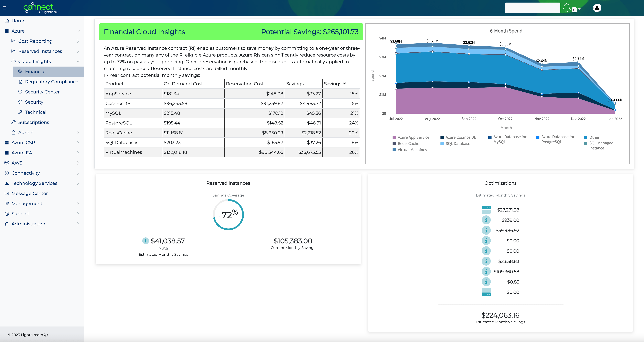Select Security Center in sidebar

click(42, 92)
